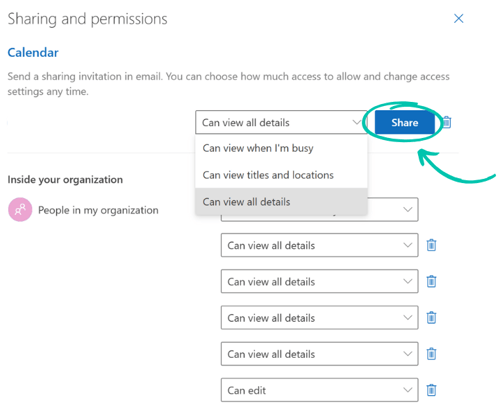This screenshot has width=500, height=409.
Task: Open the Can edit permission dropdown
Action: 319,390
